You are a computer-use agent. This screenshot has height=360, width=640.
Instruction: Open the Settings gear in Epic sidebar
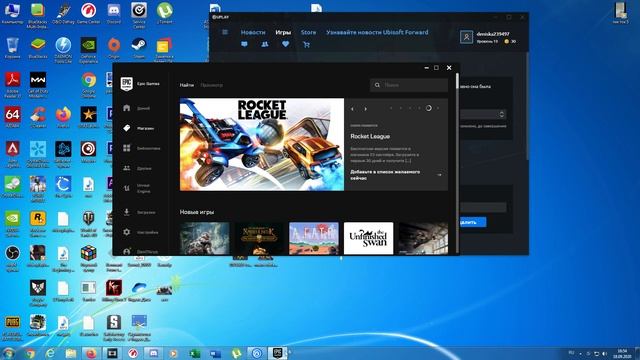127,232
